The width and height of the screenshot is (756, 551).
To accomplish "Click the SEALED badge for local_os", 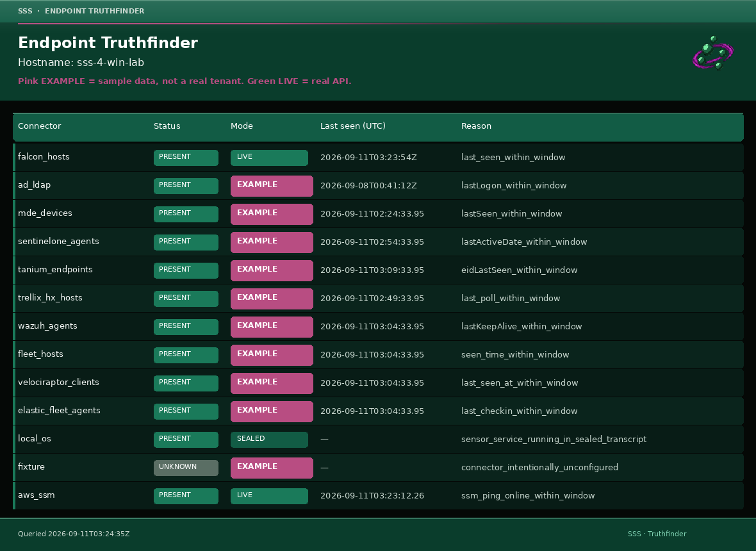I will pos(269,440).
